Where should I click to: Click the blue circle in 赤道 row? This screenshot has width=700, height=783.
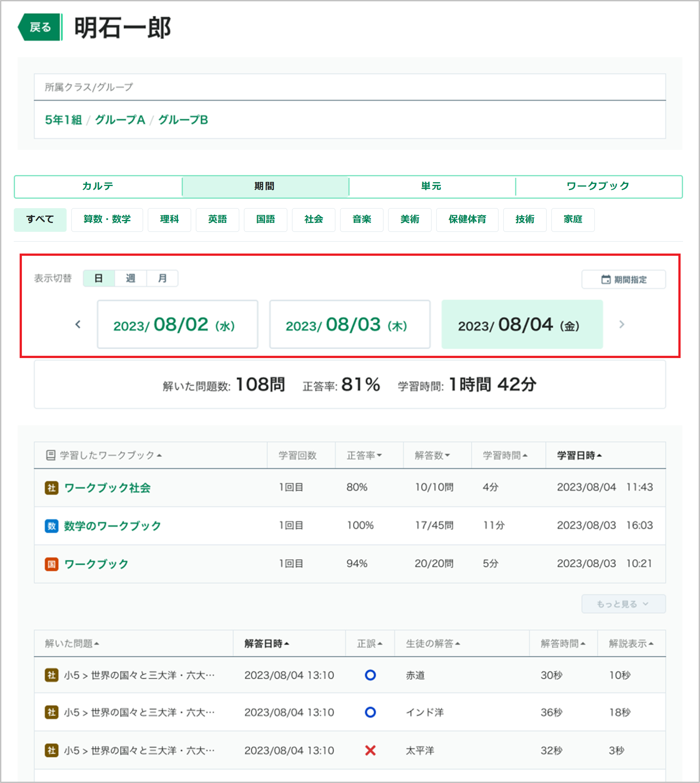[x=370, y=675]
